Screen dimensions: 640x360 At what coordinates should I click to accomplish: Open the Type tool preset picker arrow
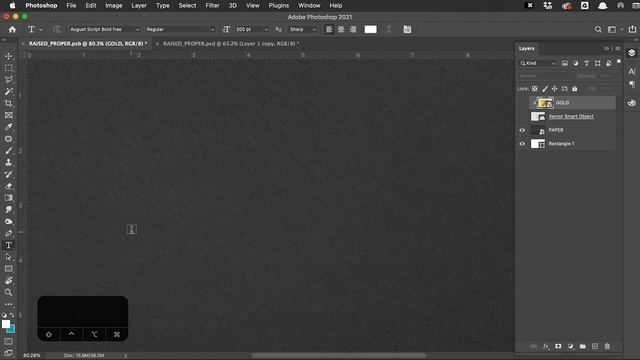click(40, 29)
